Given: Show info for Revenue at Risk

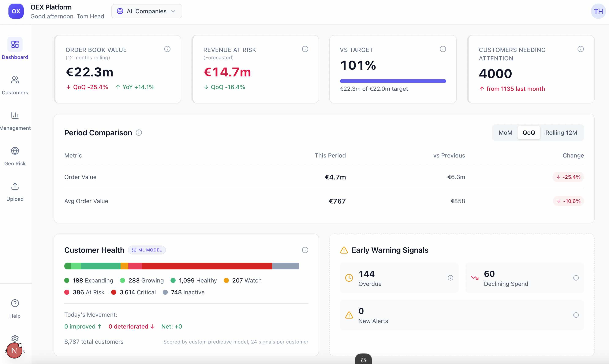Looking at the screenshot, I should pos(305,49).
